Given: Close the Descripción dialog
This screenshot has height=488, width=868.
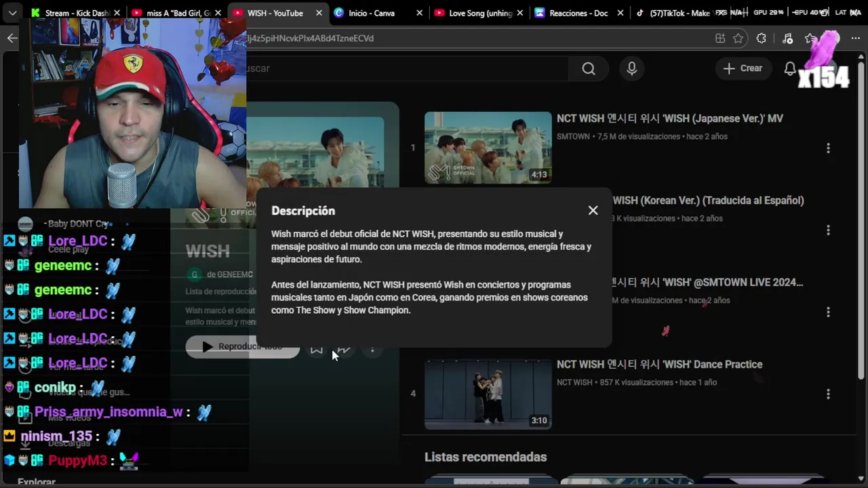Looking at the screenshot, I should click(593, 211).
